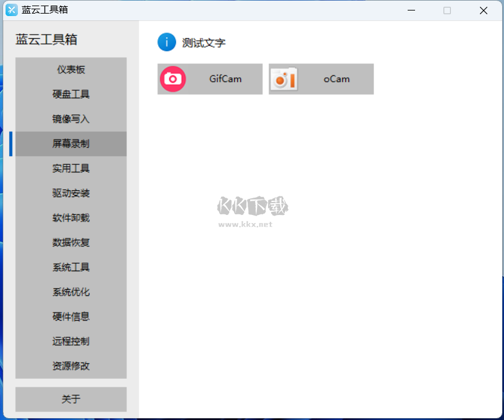Click the disabled maximize button

coord(447,10)
